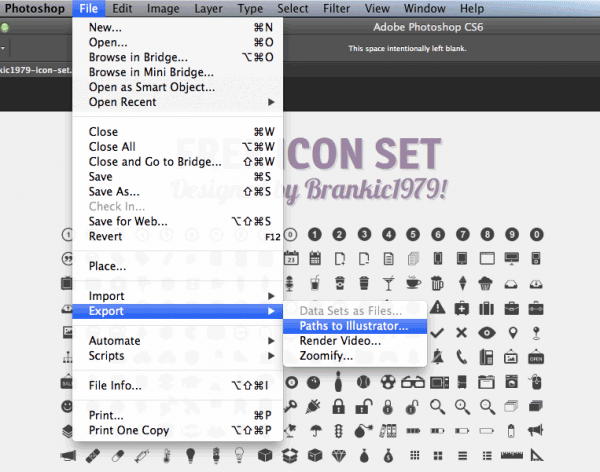Click the warning triangle icon

[x=437, y=307]
